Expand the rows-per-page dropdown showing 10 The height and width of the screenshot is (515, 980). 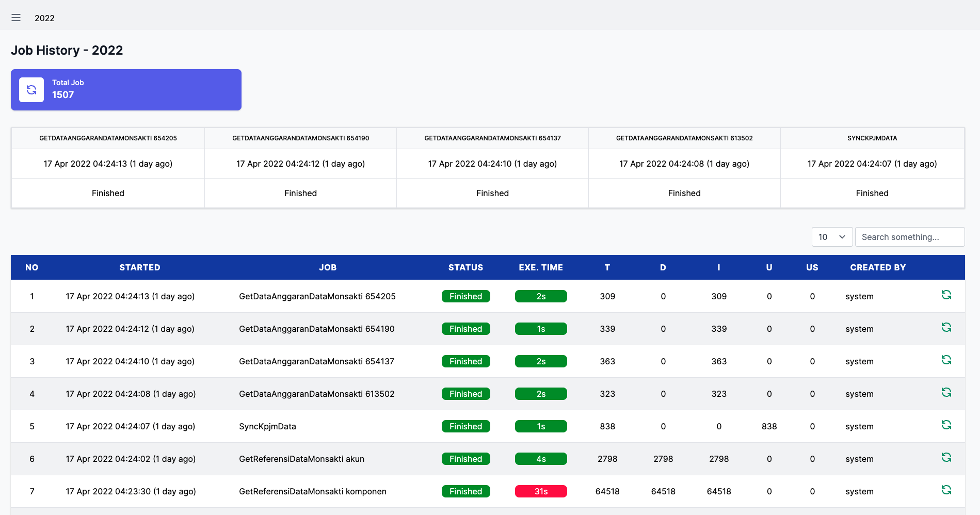[x=831, y=237]
